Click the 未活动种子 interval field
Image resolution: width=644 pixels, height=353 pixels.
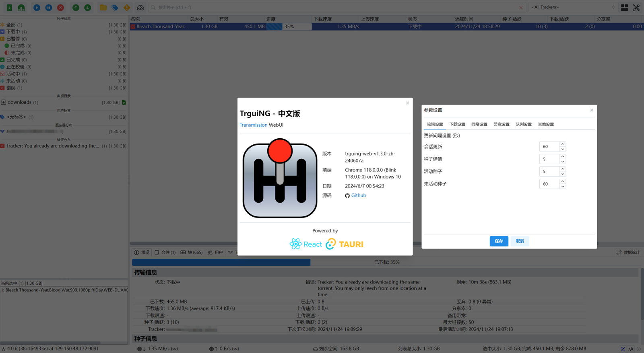tap(549, 184)
